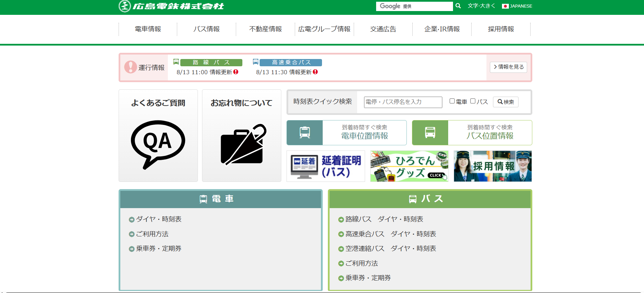The height and width of the screenshot is (293, 644).
Task: Open the 広電グループ情報 menu
Action: point(324,29)
